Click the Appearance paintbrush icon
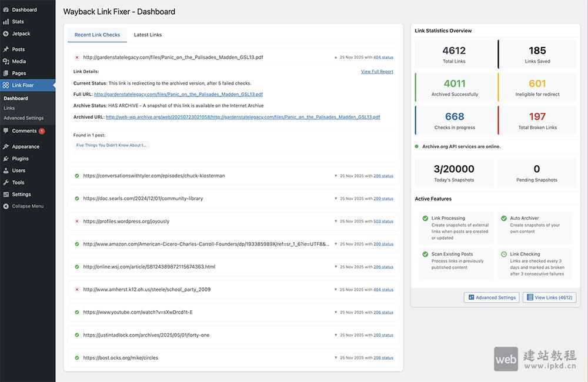The width and height of the screenshot is (588, 382). 6,147
